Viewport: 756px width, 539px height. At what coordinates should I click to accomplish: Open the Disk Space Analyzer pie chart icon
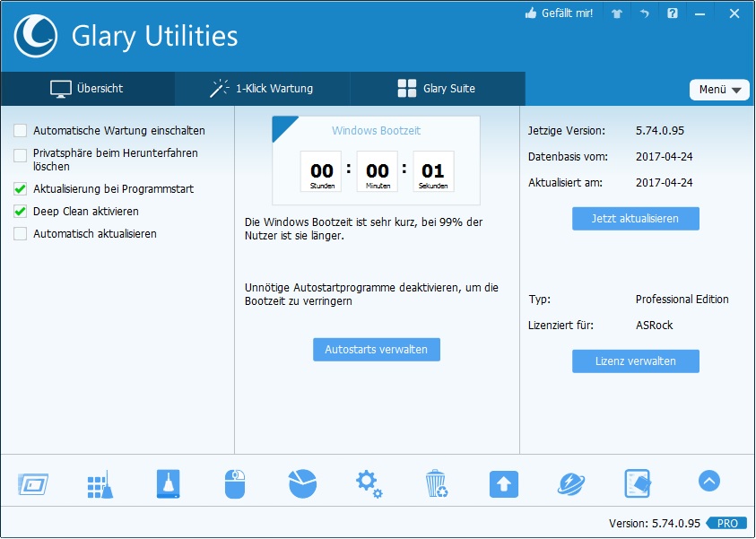pos(302,483)
